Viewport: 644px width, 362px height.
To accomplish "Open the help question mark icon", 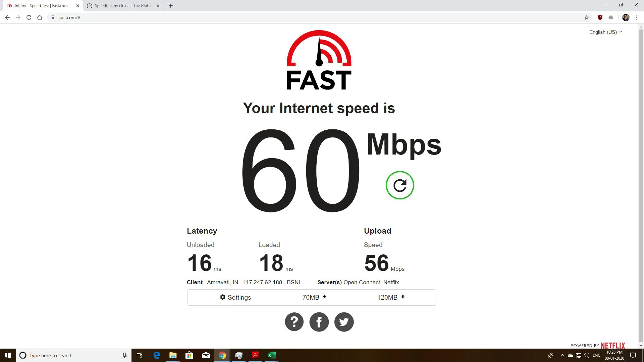I will pos(294,322).
